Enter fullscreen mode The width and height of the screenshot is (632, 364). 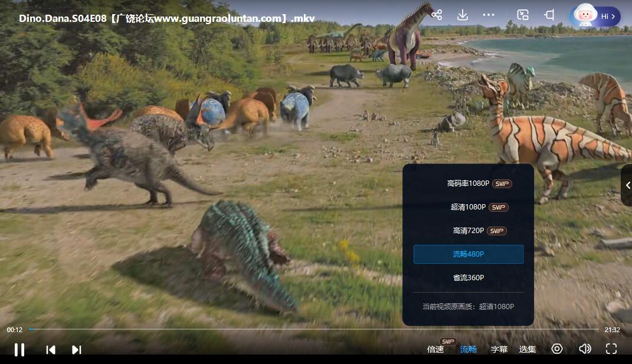pos(611,349)
